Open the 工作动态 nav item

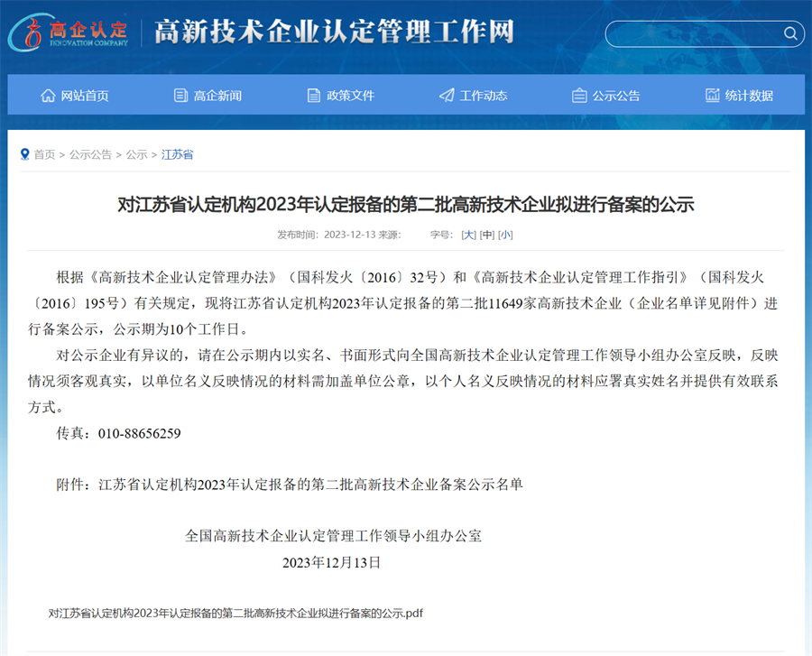click(484, 96)
